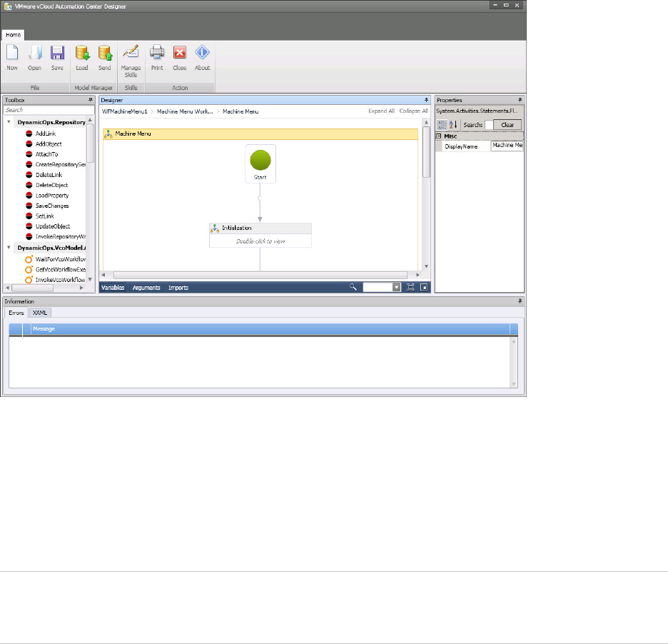This screenshot has height=644, width=668.
Task: Click the Fit to screen icon
Action: 410,287
